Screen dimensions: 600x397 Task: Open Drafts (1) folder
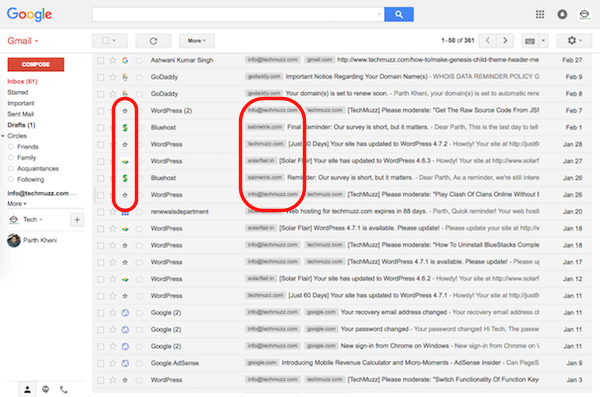coord(21,125)
